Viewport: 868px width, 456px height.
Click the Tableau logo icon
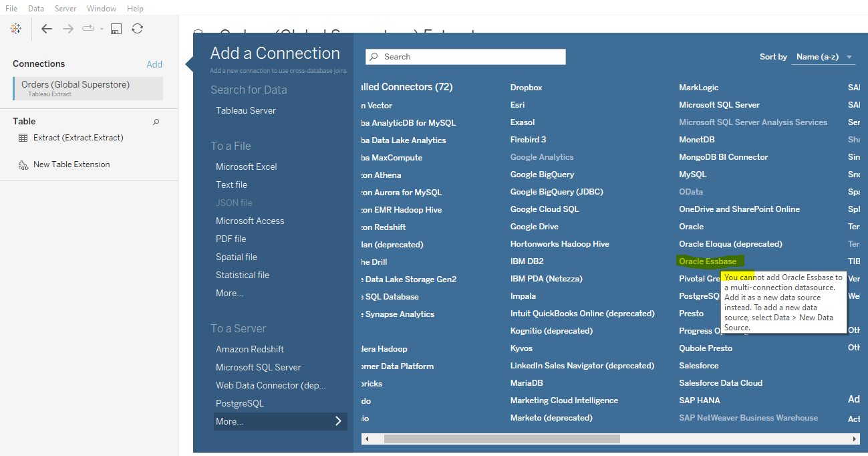pos(15,28)
